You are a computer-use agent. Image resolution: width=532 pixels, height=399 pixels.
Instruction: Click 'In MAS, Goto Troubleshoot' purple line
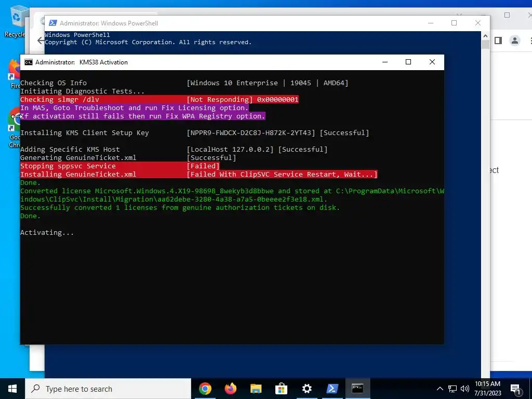[135, 108]
